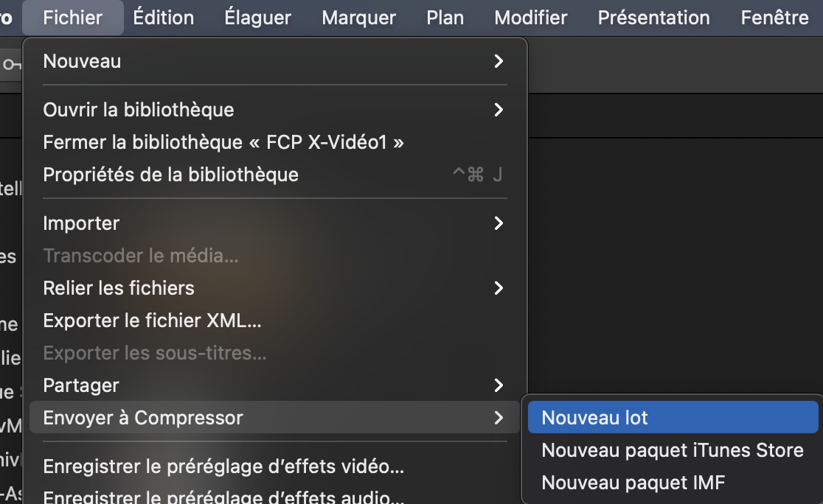Screen dimensions: 823x504
Task: Select Nouveau paquet iTunes Store
Action: [672, 450]
